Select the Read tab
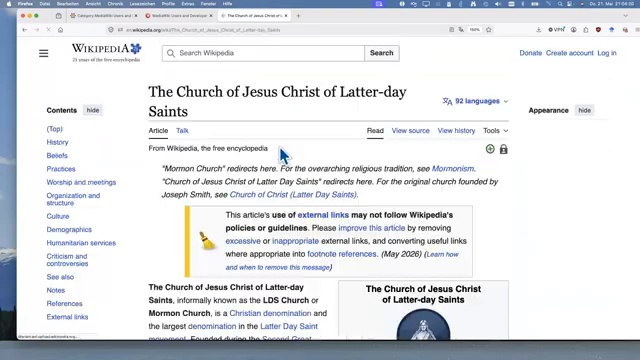 (x=375, y=131)
